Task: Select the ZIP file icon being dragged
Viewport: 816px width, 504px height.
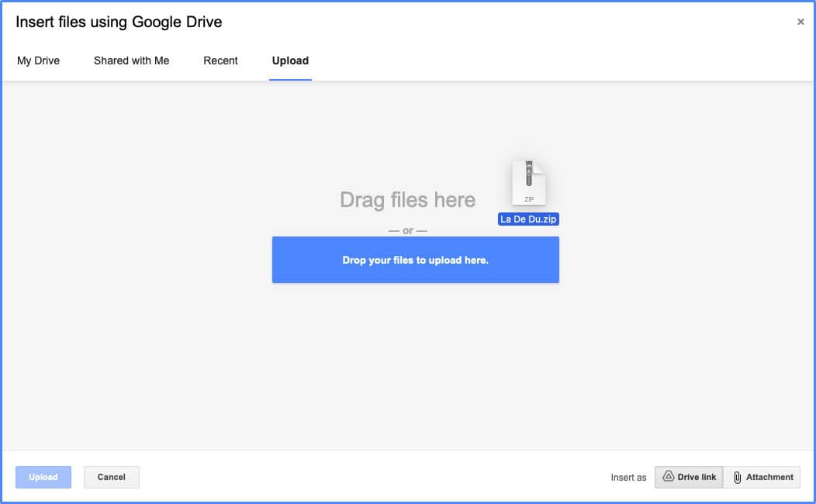Action: pos(529,182)
